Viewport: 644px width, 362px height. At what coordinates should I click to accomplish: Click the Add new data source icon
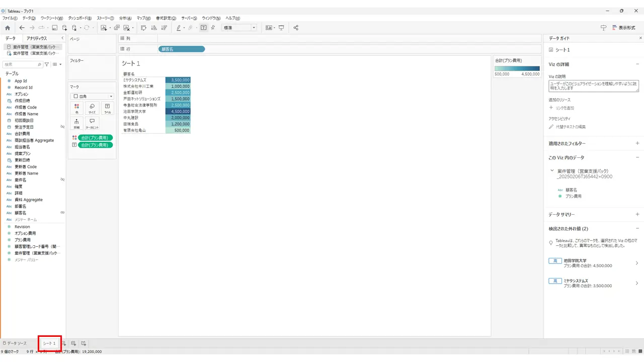64,28
